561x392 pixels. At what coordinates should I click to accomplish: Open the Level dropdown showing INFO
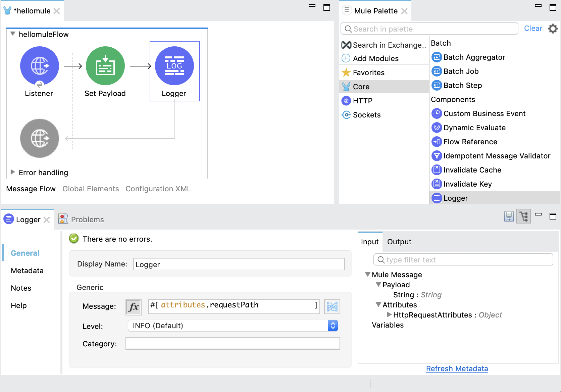click(x=333, y=326)
